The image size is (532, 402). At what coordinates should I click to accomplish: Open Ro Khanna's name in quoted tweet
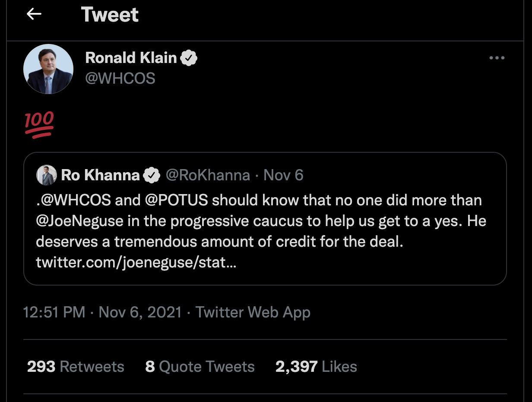[x=101, y=175]
